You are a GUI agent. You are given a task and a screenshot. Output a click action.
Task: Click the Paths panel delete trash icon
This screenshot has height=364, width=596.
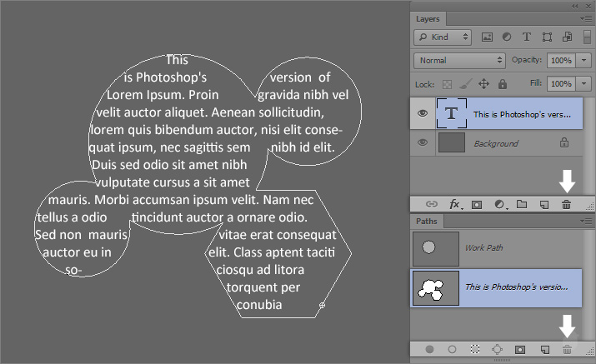click(567, 350)
